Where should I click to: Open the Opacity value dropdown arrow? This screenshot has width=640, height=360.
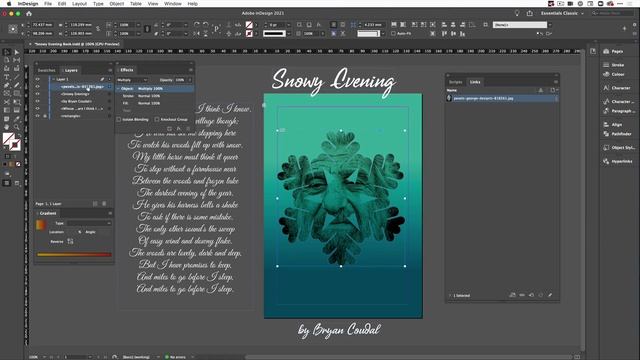pos(189,80)
